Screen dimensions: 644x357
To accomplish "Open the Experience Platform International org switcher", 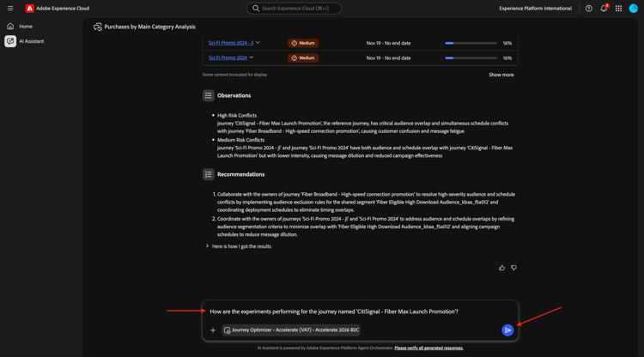I will [x=535, y=9].
